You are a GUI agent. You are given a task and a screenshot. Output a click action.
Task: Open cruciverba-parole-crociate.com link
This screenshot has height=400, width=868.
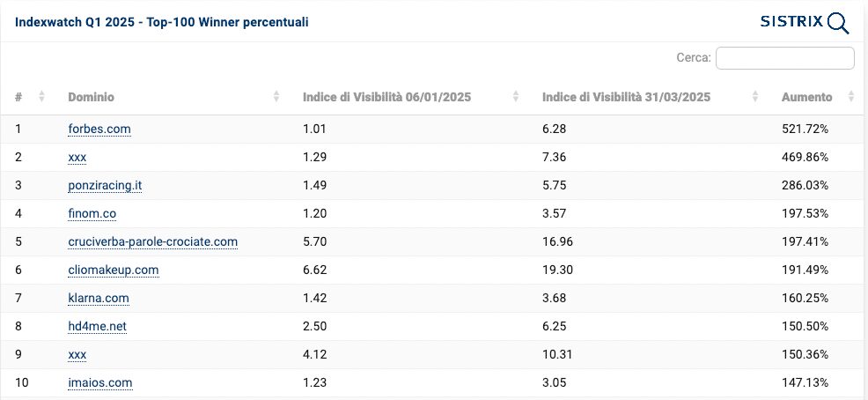(152, 241)
